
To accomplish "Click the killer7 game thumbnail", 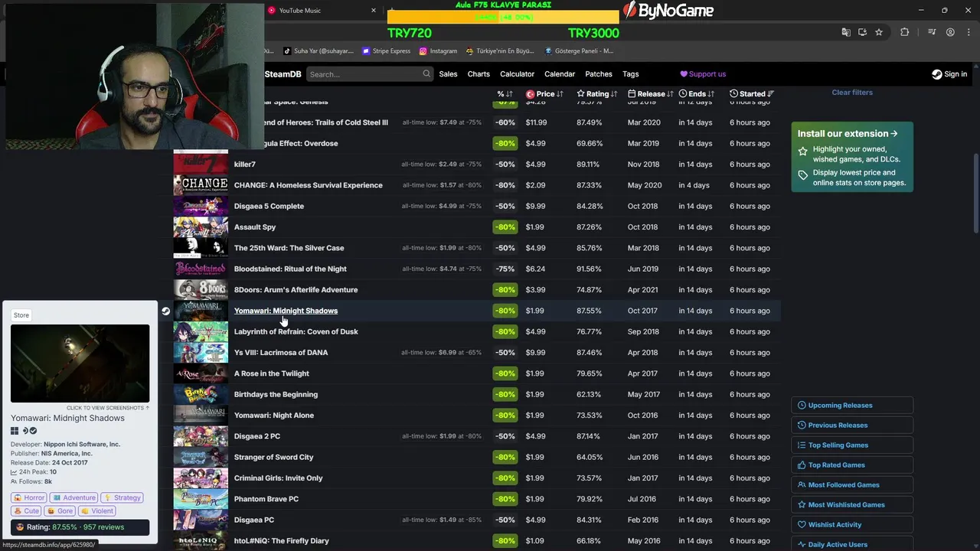I will pyautogui.click(x=201, y=164).
